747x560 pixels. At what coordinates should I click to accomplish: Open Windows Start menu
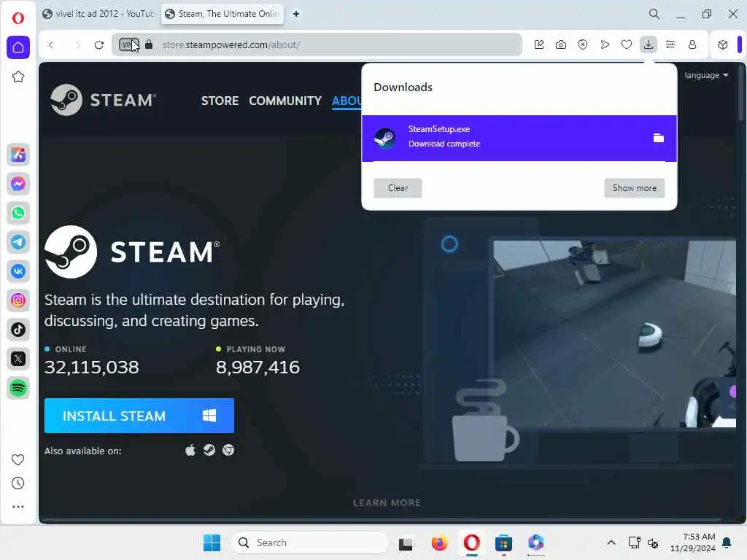point(212,542)
